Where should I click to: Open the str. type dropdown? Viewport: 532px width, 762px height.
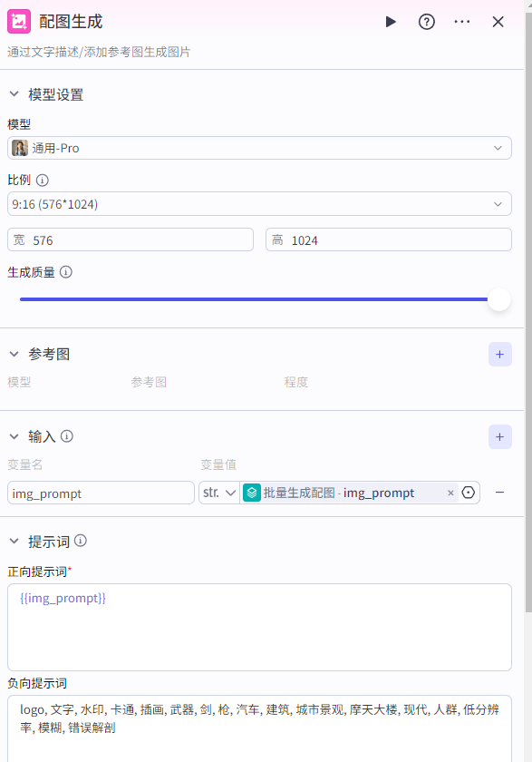219,493
